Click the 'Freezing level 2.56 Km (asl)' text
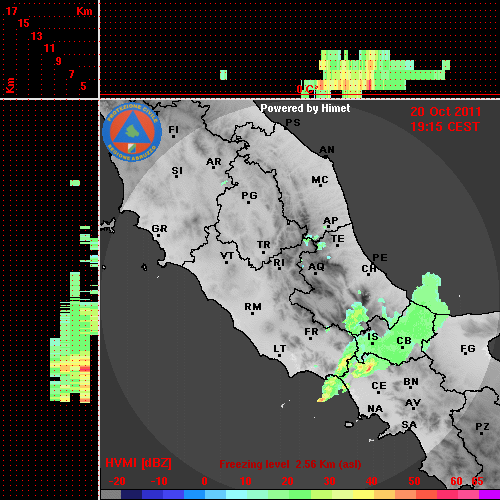 [290, 464]
